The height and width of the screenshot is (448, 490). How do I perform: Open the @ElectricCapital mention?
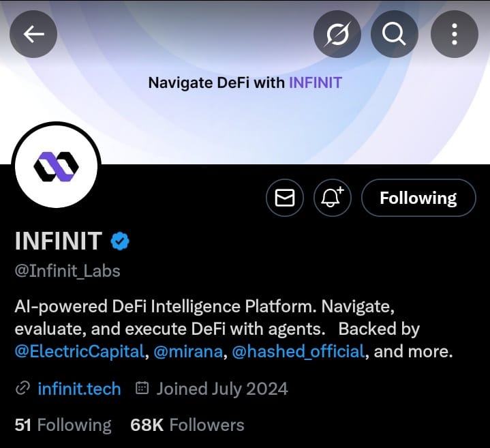(x=79, y=351)
